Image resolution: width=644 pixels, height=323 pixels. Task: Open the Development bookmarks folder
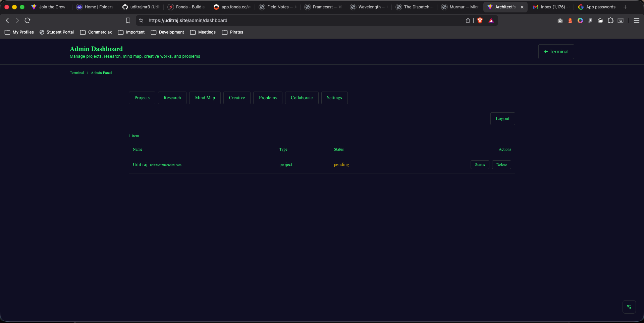[167, 32]
